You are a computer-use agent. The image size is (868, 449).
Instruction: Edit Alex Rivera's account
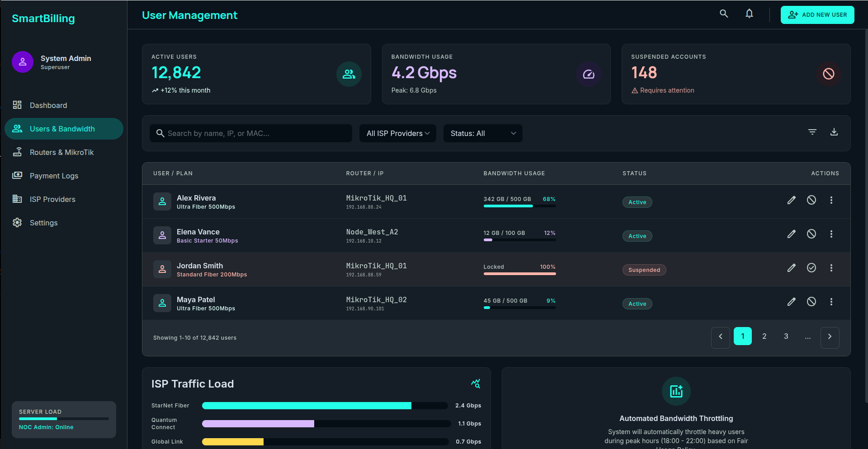point(791,200)
